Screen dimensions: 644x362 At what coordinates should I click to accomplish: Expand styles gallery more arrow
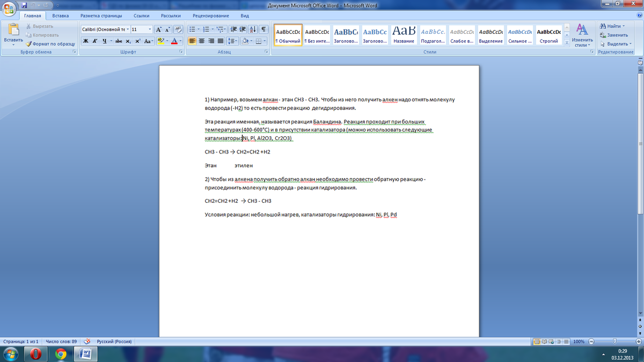(567, 44)
